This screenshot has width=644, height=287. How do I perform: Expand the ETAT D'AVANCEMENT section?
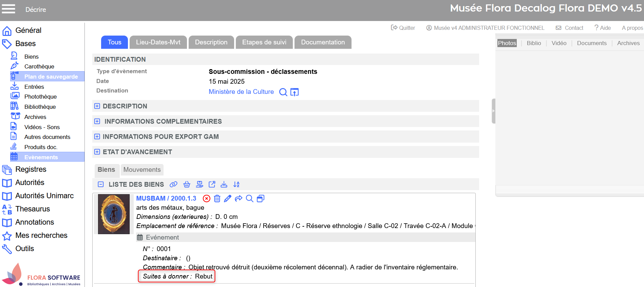97,152
